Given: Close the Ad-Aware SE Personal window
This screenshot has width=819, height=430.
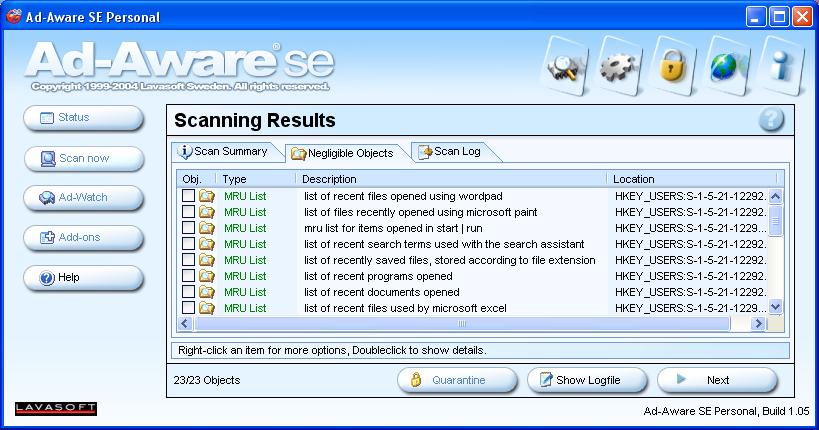Looking at the screenshot, I should [802, 17].
